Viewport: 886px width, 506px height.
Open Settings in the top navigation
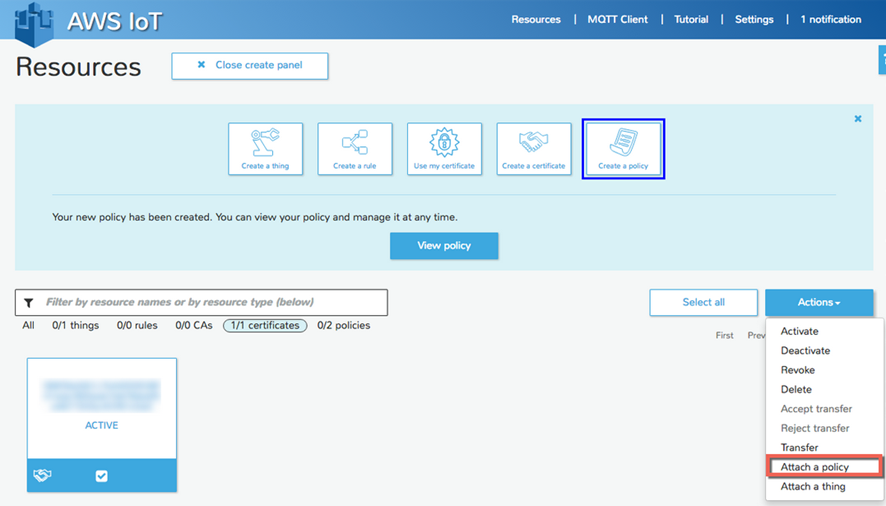click(754, 19)
